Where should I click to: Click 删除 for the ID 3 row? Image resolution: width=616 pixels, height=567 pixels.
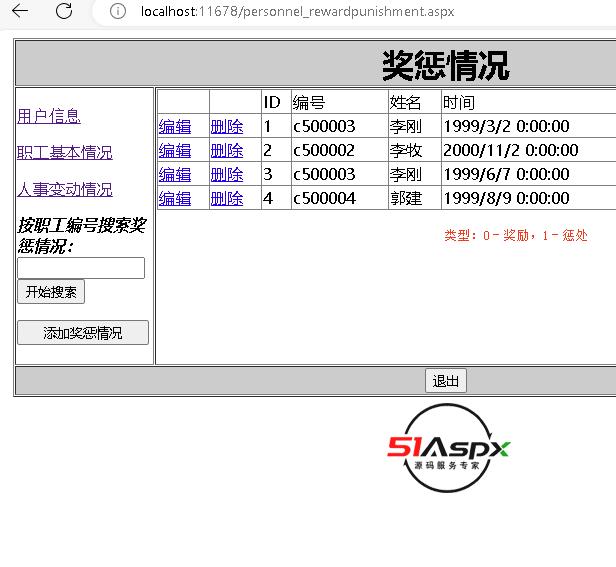pyautogui.click(x=227, y=174)
